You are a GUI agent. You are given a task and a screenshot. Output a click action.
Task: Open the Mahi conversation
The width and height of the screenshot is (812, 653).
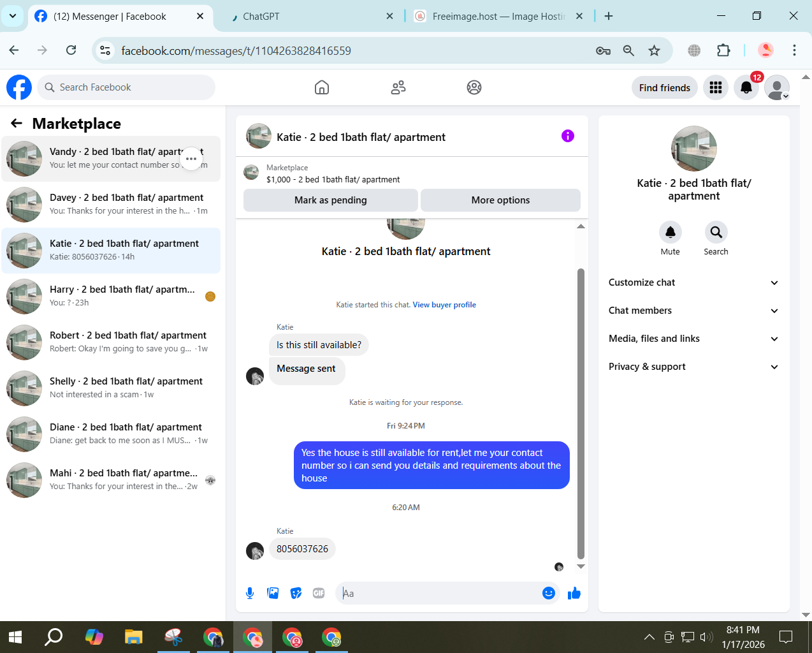click(111, 480)
